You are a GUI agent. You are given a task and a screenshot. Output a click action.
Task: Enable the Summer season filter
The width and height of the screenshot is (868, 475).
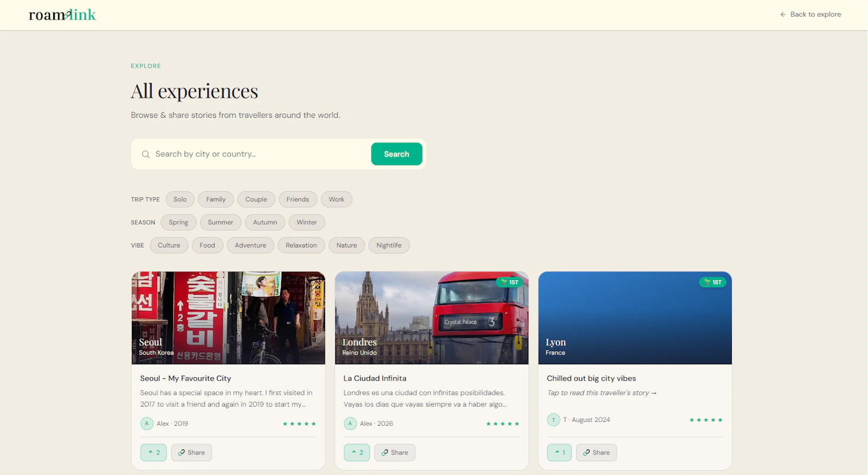coord(221,222)
